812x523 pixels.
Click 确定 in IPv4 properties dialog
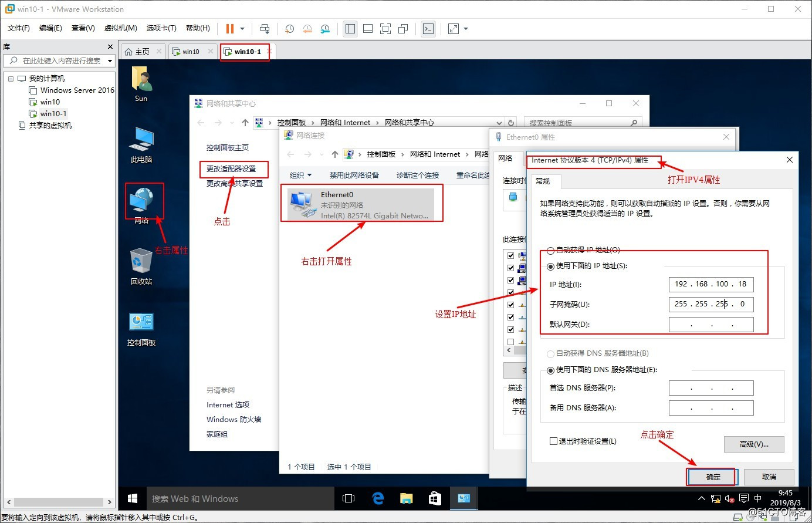tap(713, 477)
